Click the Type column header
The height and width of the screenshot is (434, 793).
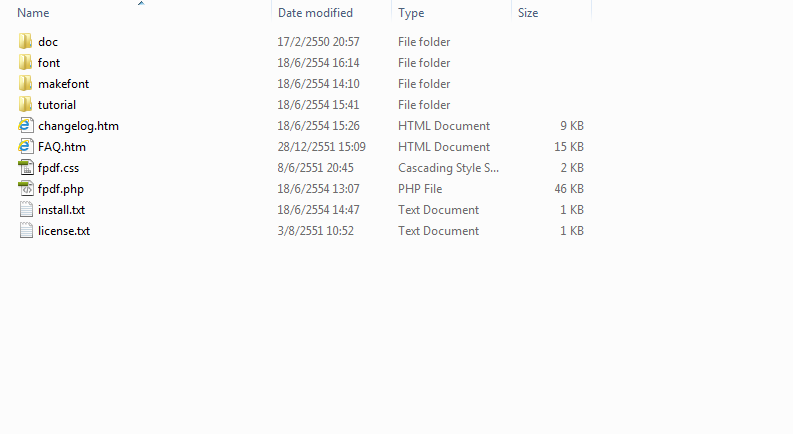point(411,13)
